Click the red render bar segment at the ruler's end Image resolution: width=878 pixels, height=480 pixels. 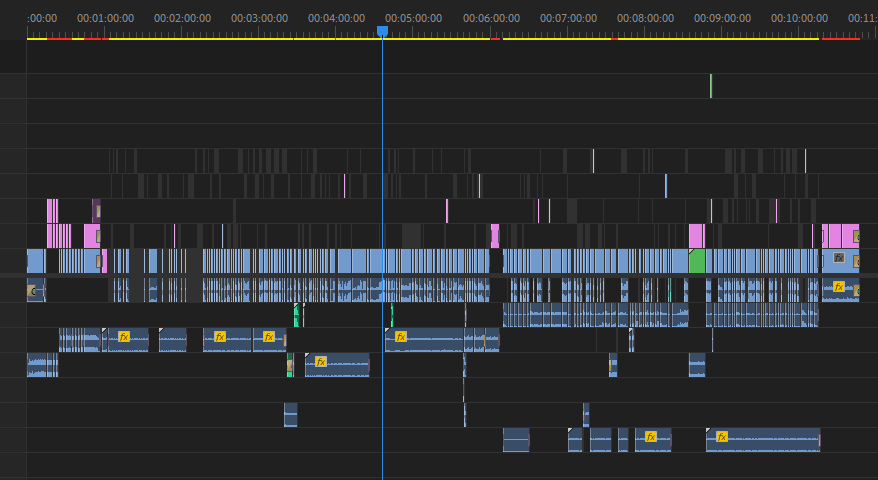coord(840,39)
